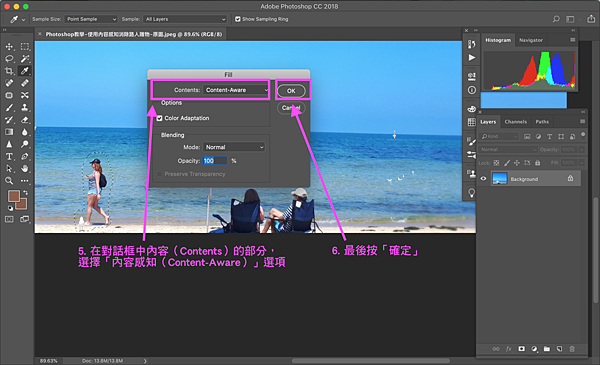The height and width of the screenshot is (365, 600).
Task: Select the Hand tool
Action: [x=25, y=169]
